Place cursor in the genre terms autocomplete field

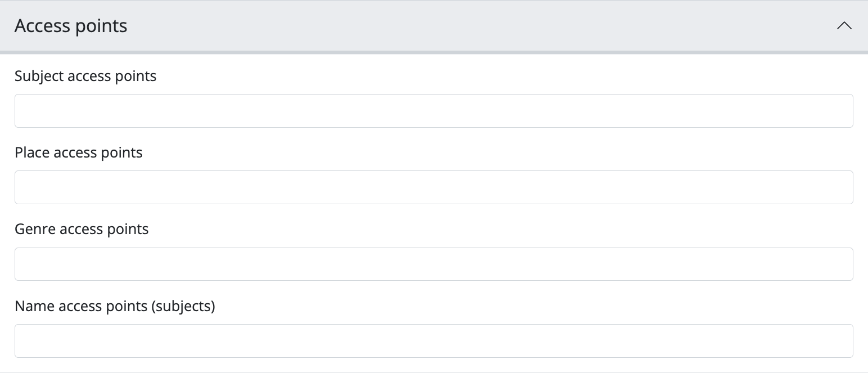433,264
